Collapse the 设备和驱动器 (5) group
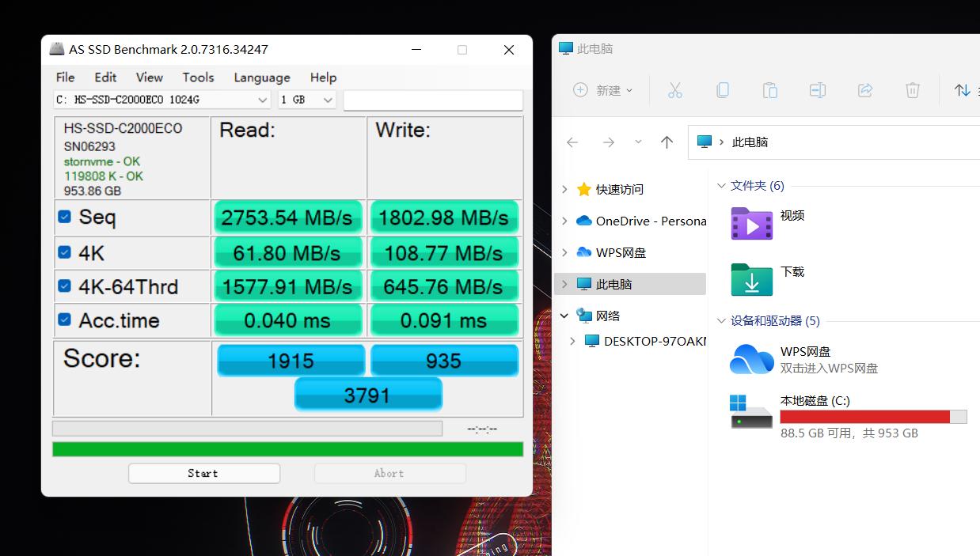 pos(721,321)
